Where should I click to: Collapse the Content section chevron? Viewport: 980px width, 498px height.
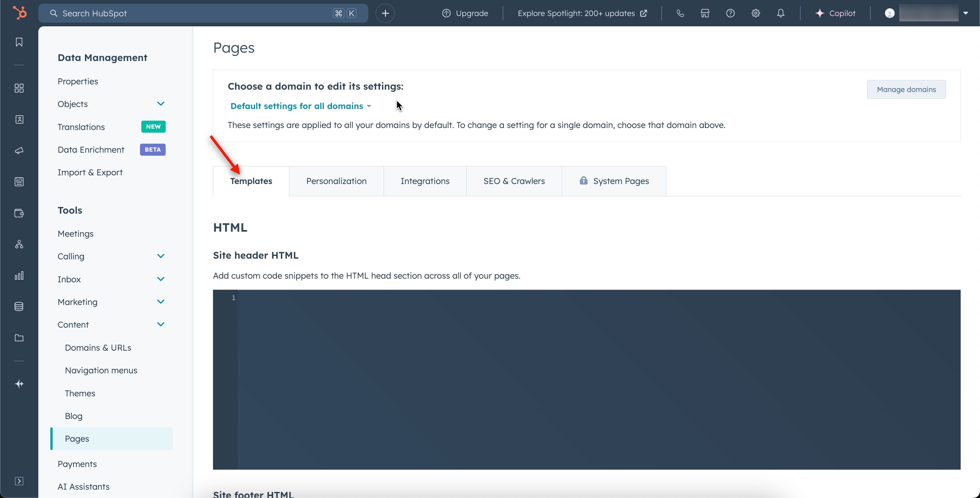click(x=161, y=325)
